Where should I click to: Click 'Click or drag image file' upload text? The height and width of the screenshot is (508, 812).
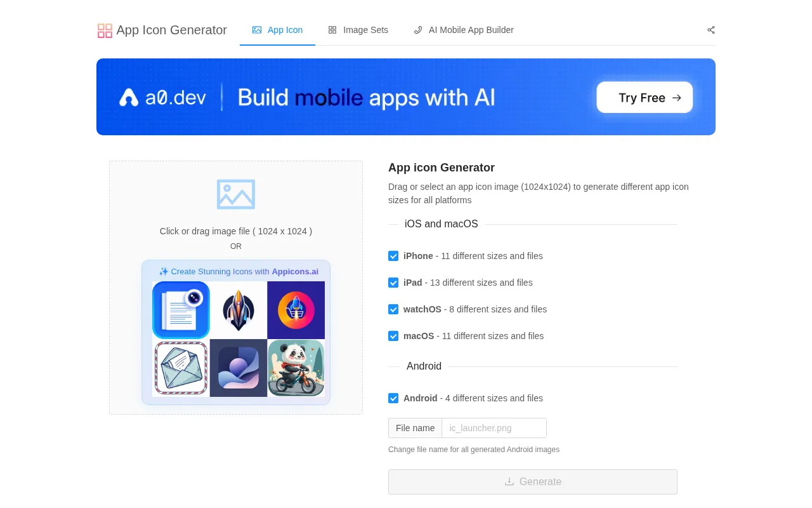pos(236,231)
